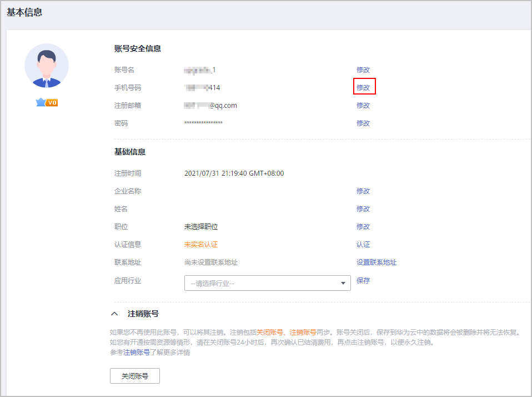
Task: Click 认证 to start real-name verification
Action: pyautogui.click(x=363, y=245)
